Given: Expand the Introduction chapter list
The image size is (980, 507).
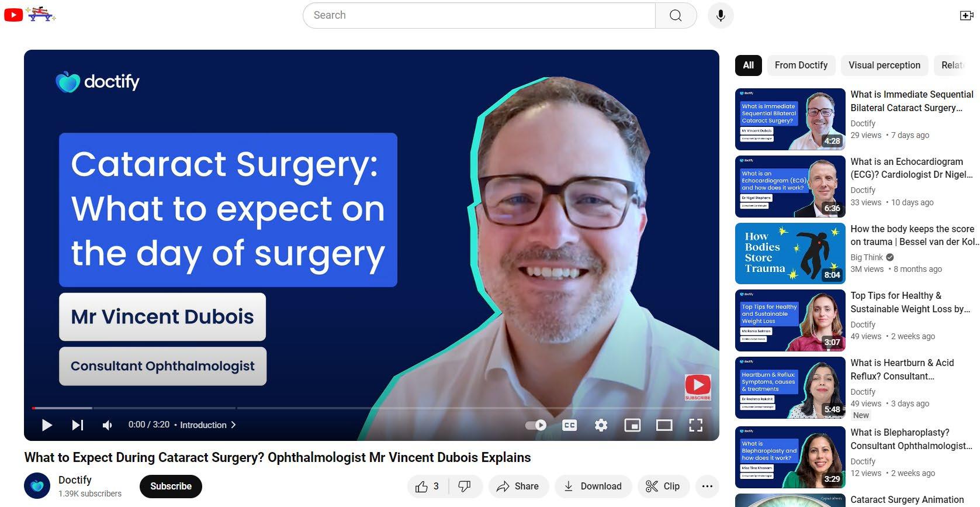Looking at the screenshot, I should coord(208,425).
